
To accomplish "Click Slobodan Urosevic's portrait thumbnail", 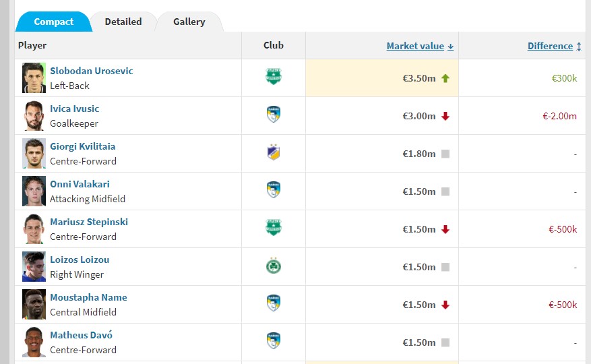I will [x=34, y=78].
